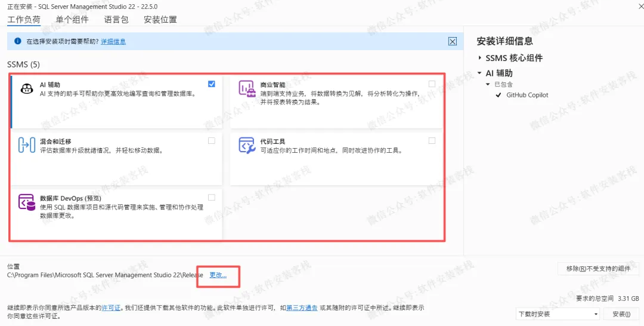The width and height of the screenshot is (644, 326).
Task: Click the 3.31 GB required space value
Action: pos(628,299)
